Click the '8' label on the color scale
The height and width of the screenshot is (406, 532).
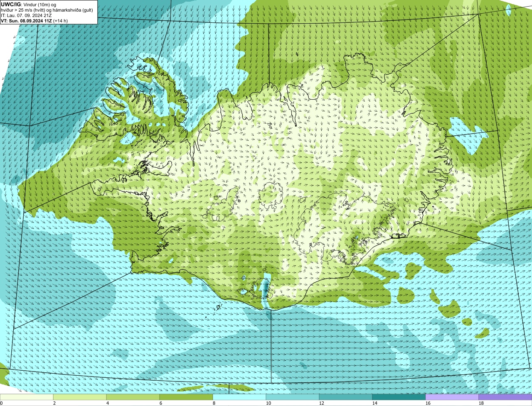(214, 403)
